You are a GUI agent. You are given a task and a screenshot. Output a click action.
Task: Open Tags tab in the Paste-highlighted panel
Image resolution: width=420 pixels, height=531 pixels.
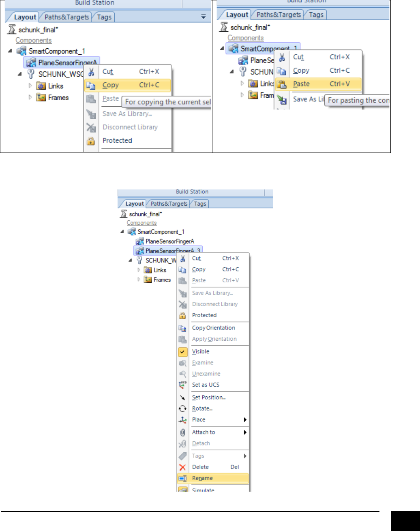pyautogui.click(x=316, y=15)
